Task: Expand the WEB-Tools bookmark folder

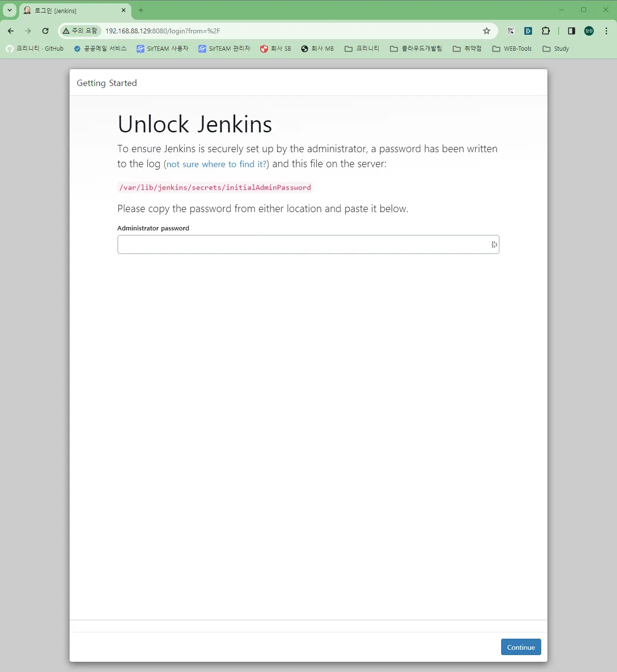Action: coord(512,49)
